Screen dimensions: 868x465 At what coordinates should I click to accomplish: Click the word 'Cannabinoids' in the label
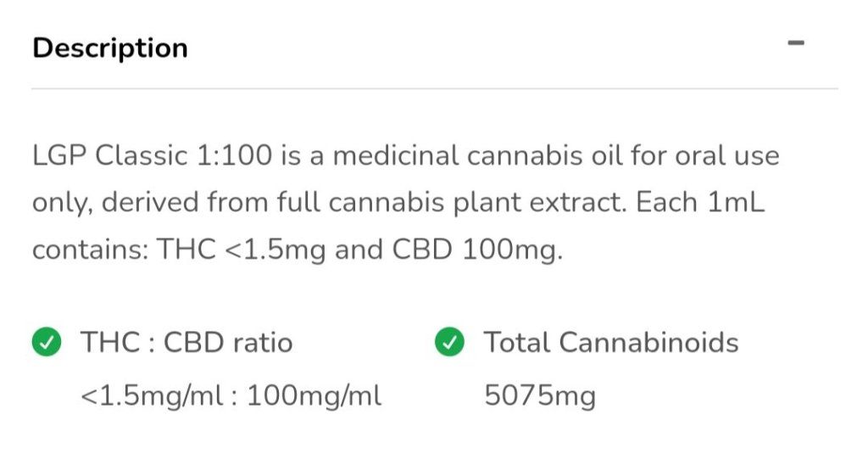pyautogui.click(x=649, y=343)
